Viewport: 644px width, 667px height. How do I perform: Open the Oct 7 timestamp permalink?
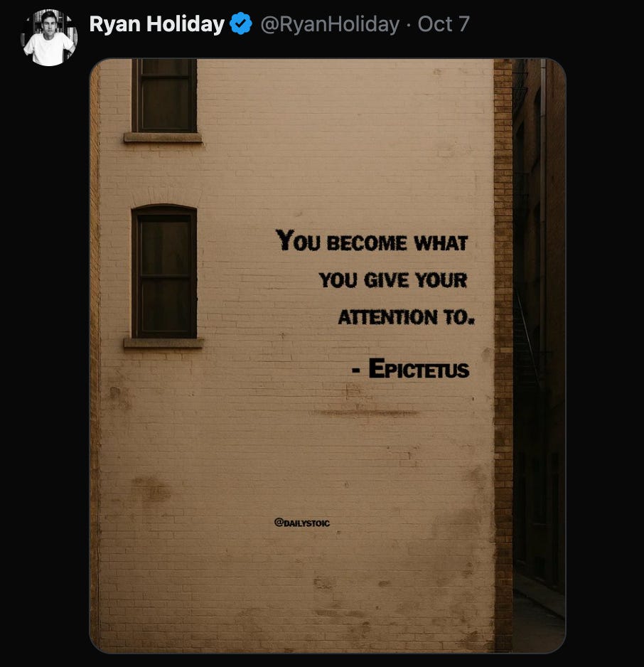click(x=444, y=24)
